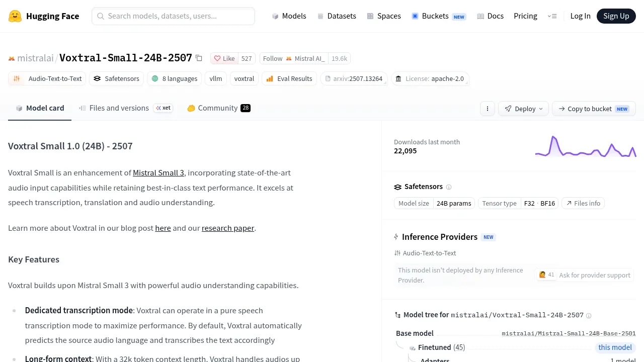This screenshot has width=644, height=362.
Task: Click the voxtral tag
Action: (x=245, y=78)
